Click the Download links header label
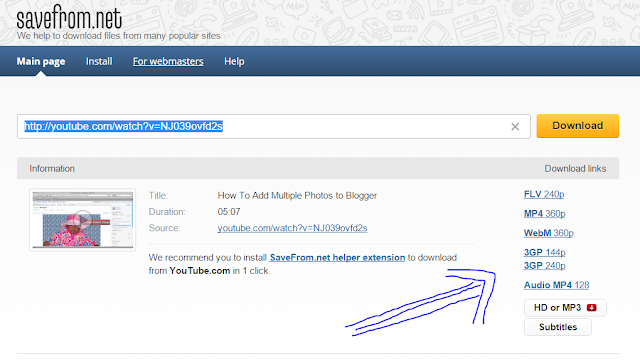640x361 pixels. click(x=575, y=169)
